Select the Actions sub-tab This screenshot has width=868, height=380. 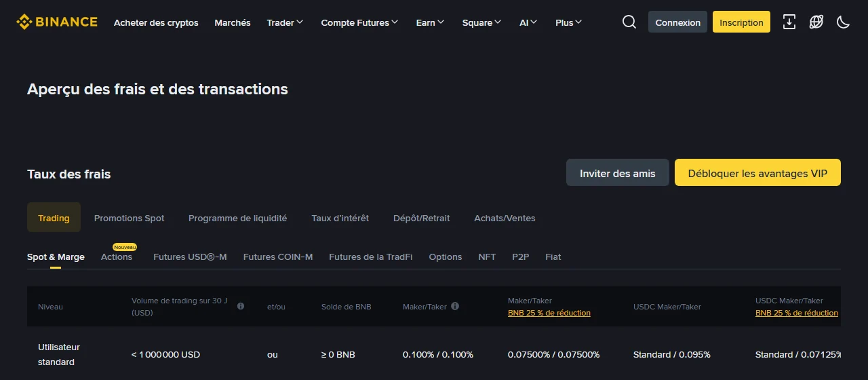(x=117, y=256)
